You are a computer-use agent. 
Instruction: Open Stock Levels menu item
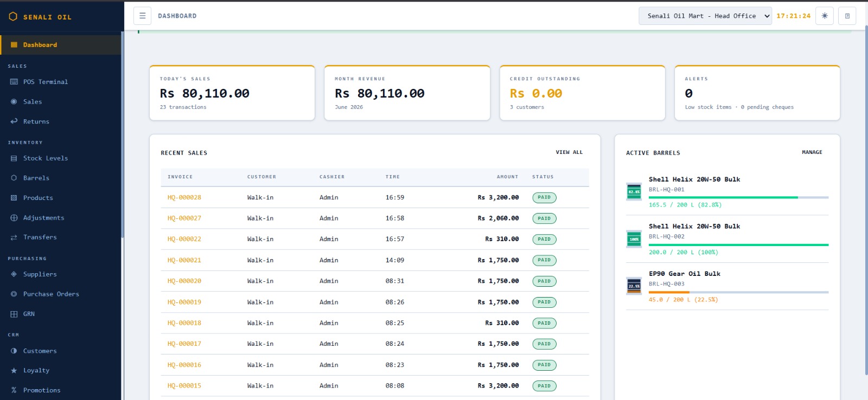(x=60, y=158)
